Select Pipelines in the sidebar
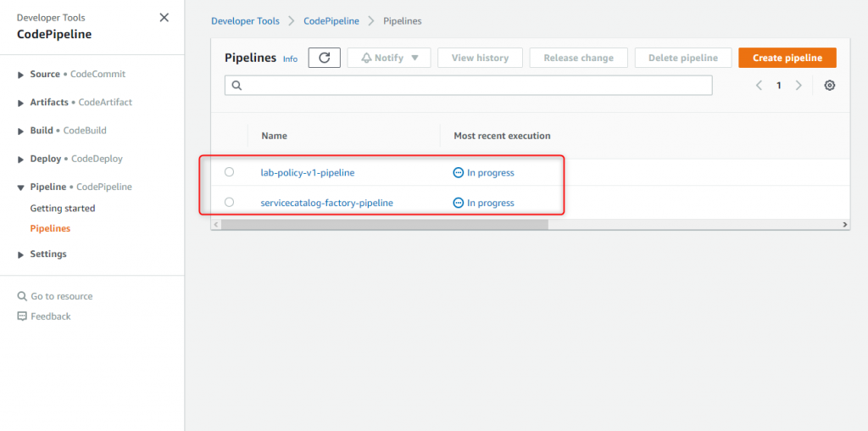The height and width of the screenshot is (431, 868). pos(50,228)
